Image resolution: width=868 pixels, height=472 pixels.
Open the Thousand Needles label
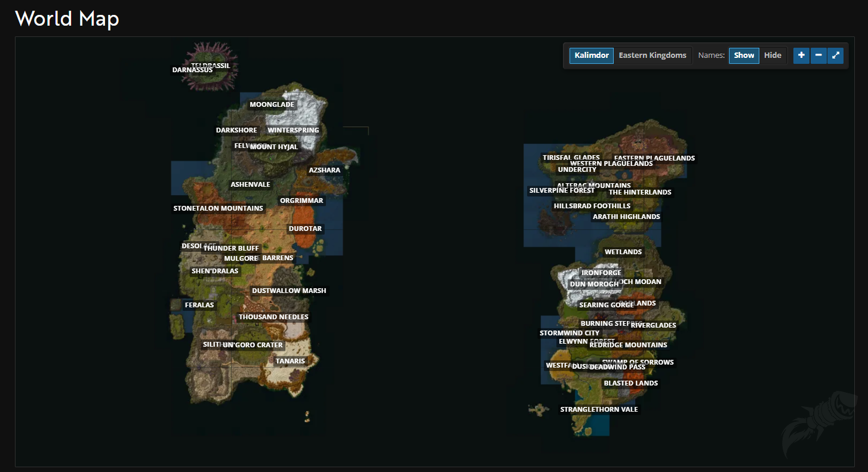[273, 317]
